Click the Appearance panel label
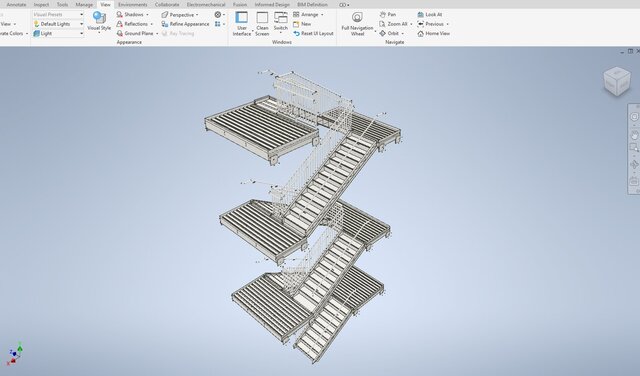Screen dimensions: 640x376 [129, 42]
